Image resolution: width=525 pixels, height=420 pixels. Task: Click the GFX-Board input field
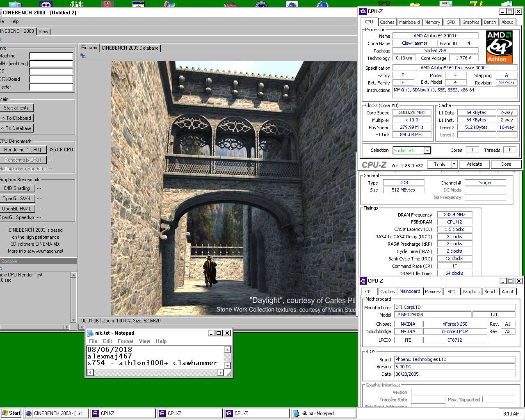[x=51, y=79]
